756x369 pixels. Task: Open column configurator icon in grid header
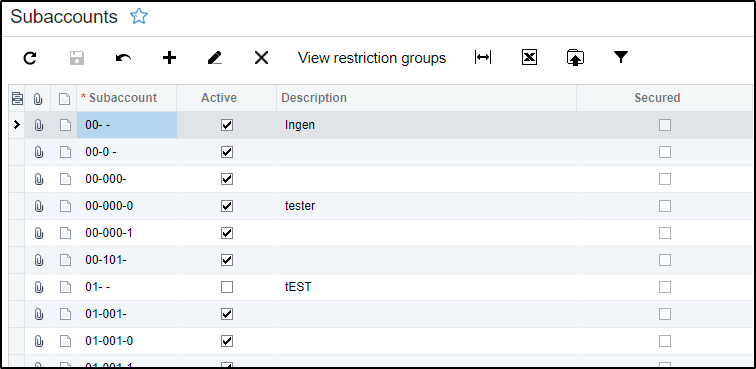coord(17,98)
